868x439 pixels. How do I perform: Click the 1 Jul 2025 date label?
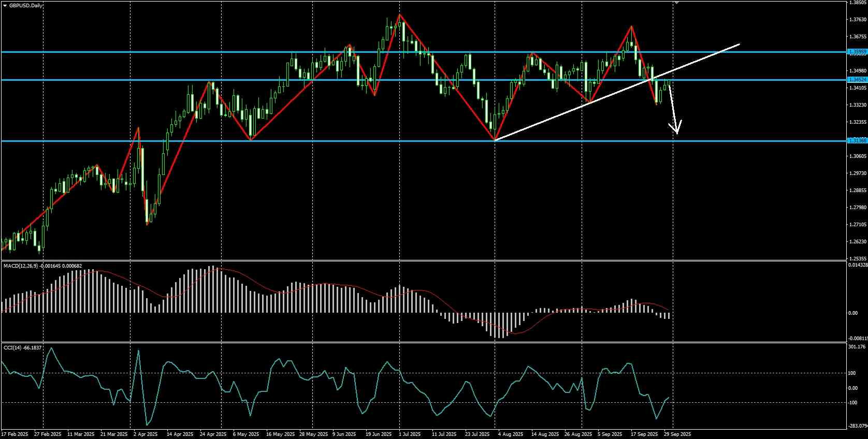pyautogui.click(x=410, y=434)
